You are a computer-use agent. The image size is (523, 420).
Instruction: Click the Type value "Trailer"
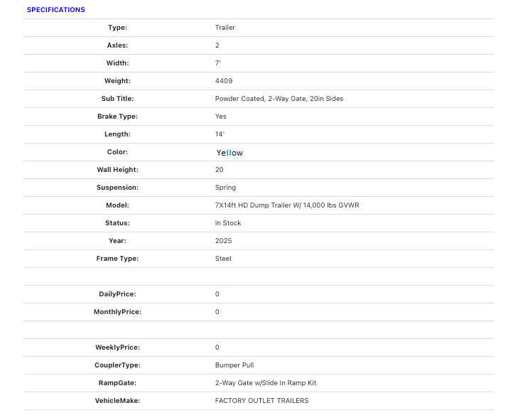(225, 28)
